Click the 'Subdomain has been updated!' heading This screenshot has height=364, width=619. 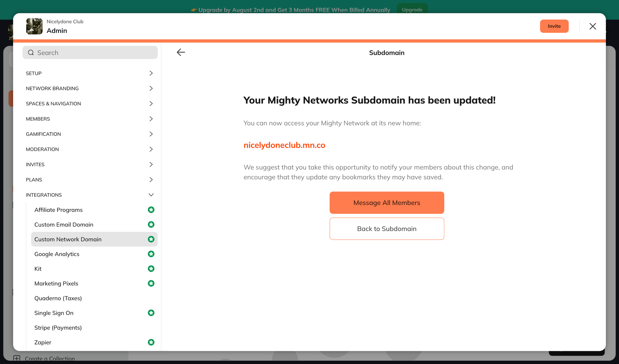(x=369, y=100)
